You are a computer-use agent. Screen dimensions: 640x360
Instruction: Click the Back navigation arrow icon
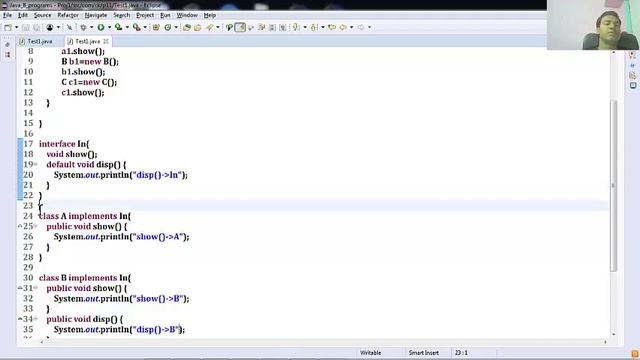coord(343,27)
